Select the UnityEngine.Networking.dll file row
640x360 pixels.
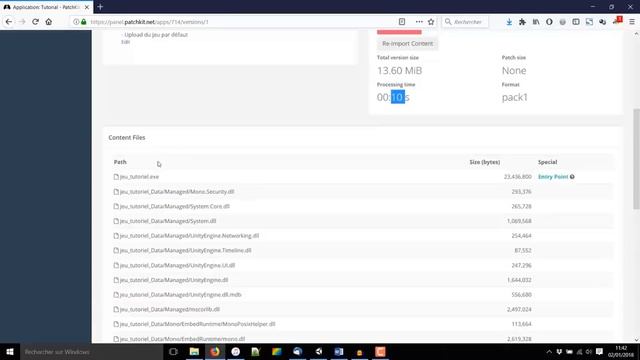363,236
